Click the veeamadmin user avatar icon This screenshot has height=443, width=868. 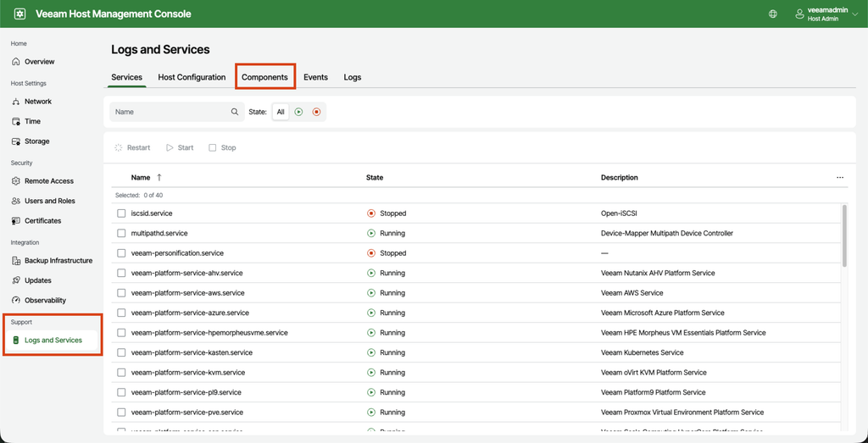point(799,14)
